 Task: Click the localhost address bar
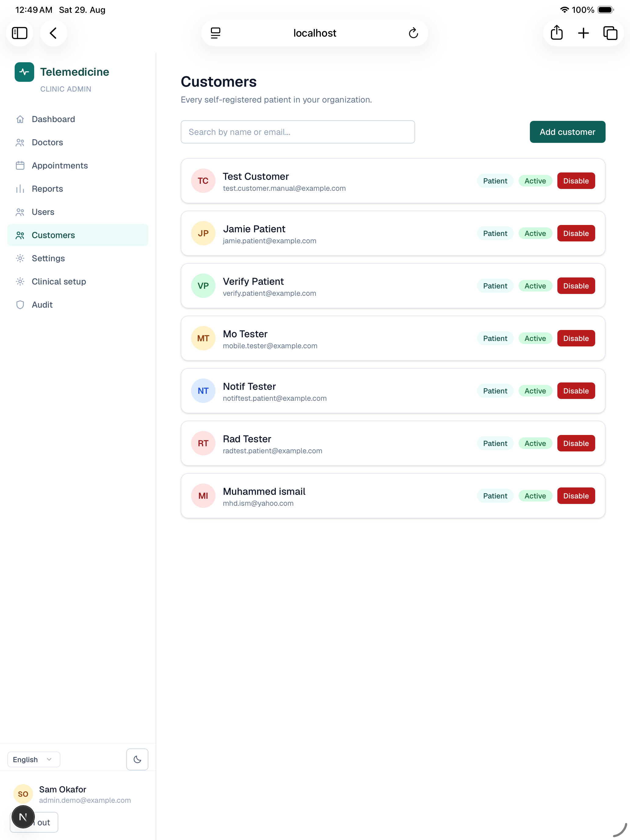point(314,33)
